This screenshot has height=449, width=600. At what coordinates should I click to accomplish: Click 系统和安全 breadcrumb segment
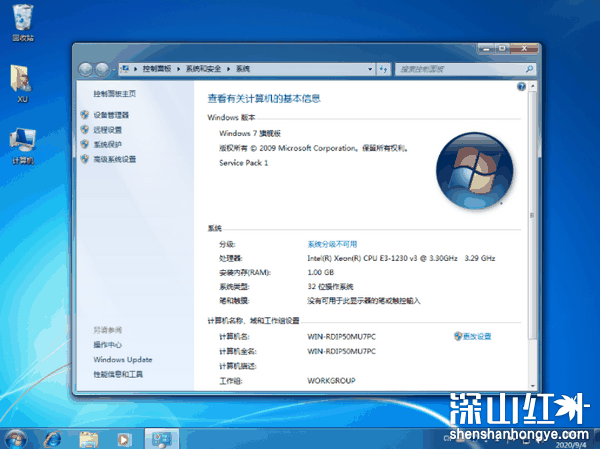tap(203, 69)
